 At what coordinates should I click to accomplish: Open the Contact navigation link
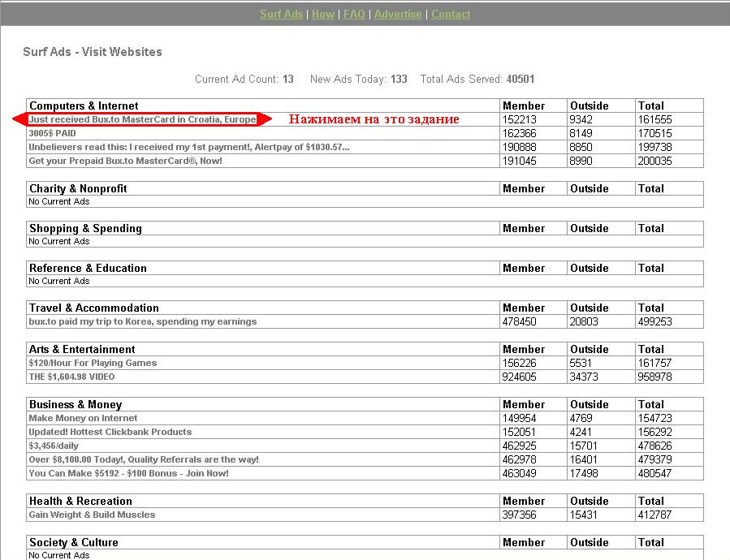click(x=451, y=14)
